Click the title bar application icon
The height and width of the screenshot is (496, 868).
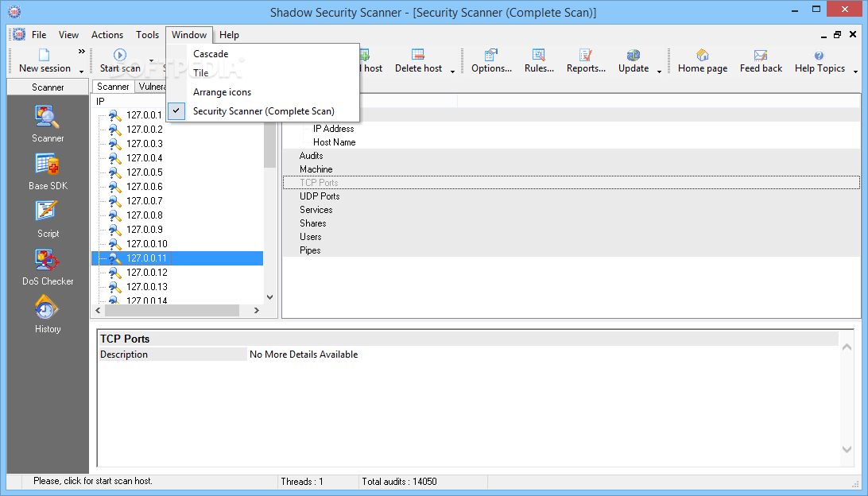coord(15,12)
